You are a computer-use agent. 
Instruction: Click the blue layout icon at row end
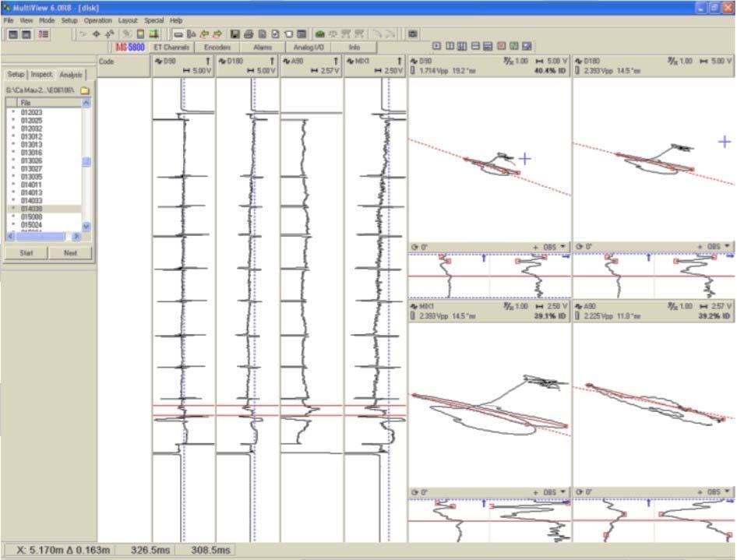(527, 46)
